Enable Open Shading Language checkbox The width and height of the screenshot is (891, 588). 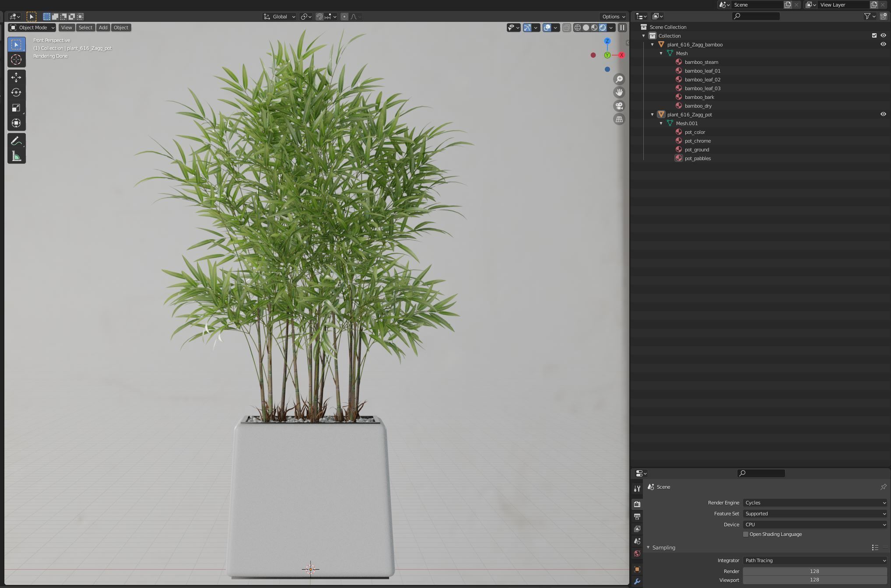(x=746, y=534)
